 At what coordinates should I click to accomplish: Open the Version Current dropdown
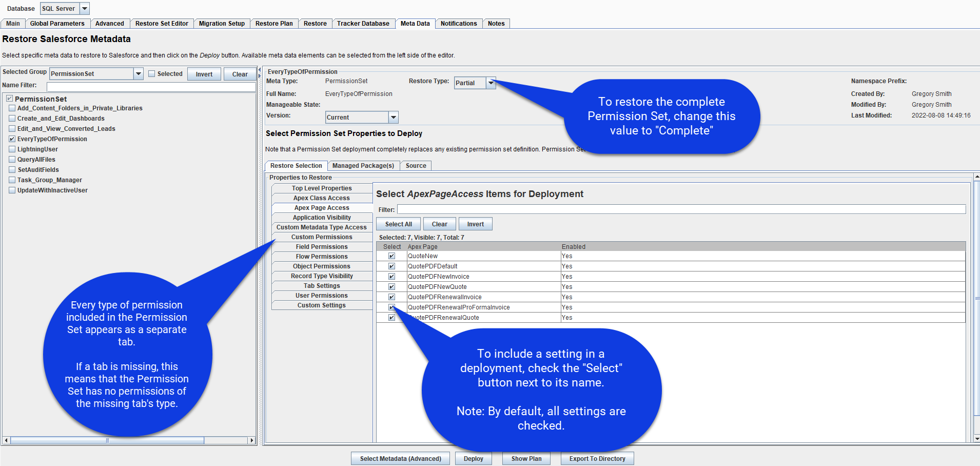[362, 117]
